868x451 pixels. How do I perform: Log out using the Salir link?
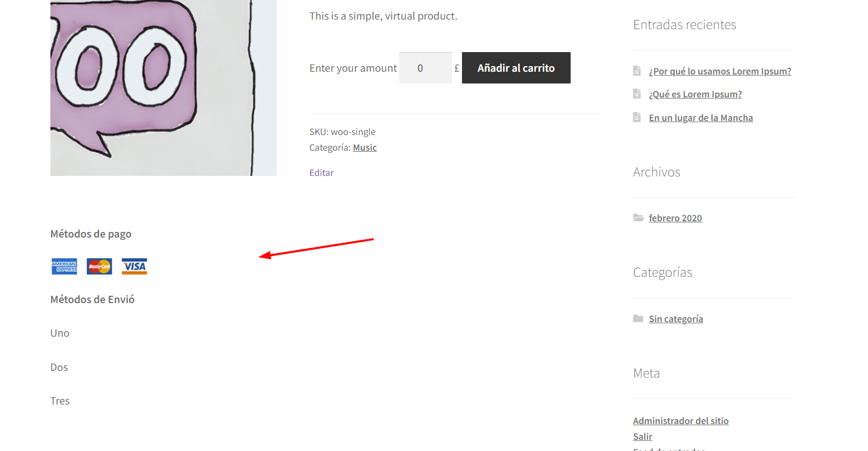[x=643, y=436]
